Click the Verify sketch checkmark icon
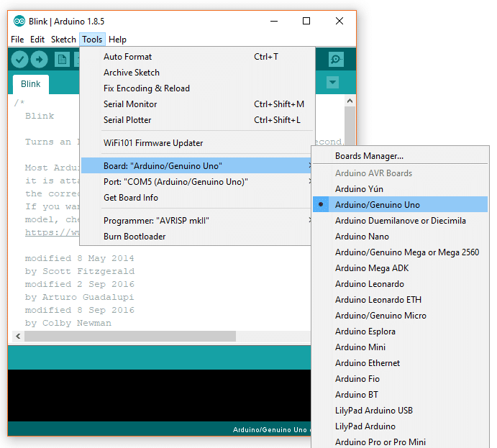Image resolution: width=497 pixels, height=448 pixels. click(x=20, y=60)
